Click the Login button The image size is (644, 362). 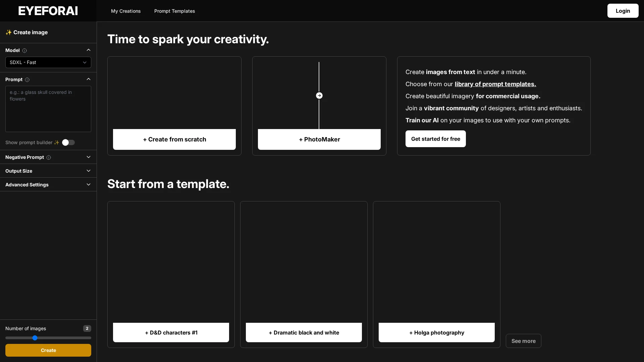tap(623, 11)
